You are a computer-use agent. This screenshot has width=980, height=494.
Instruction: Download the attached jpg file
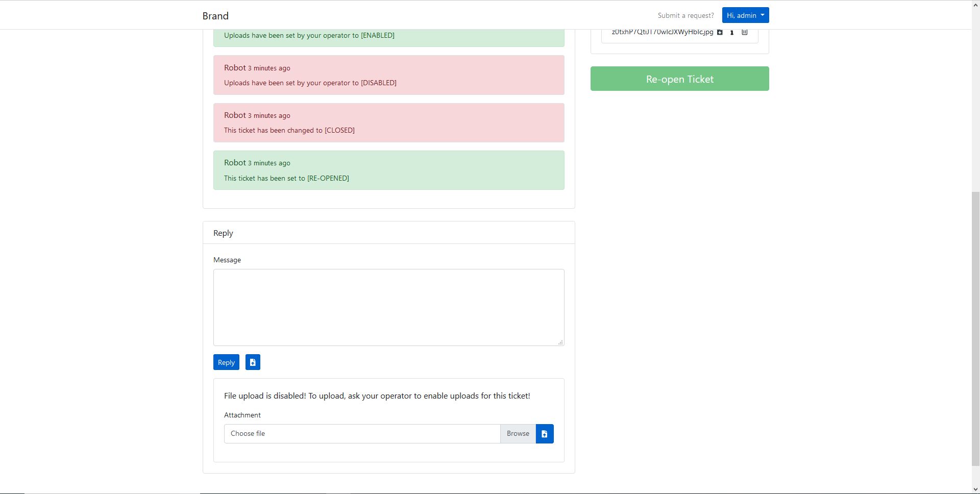(720, 32)
